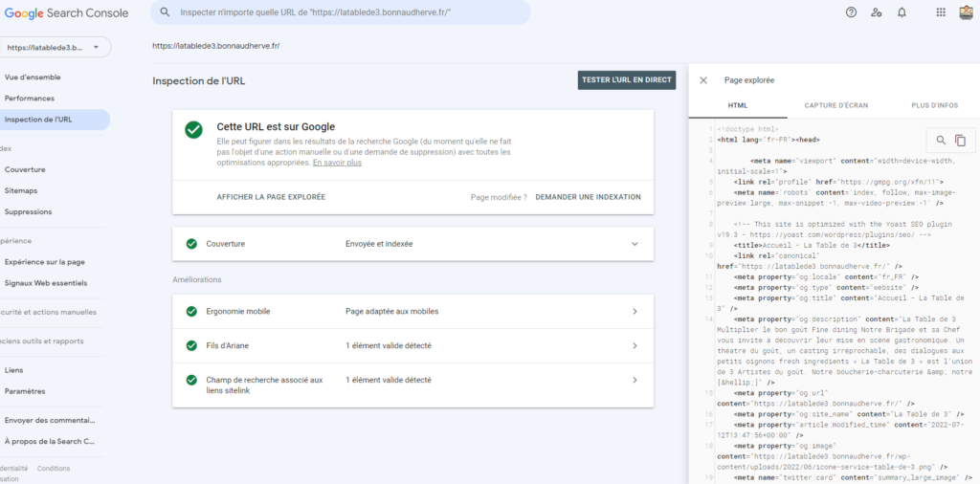980x484 pixels.
Task: Click the help question mark icon
Action: tap(851, 12)
